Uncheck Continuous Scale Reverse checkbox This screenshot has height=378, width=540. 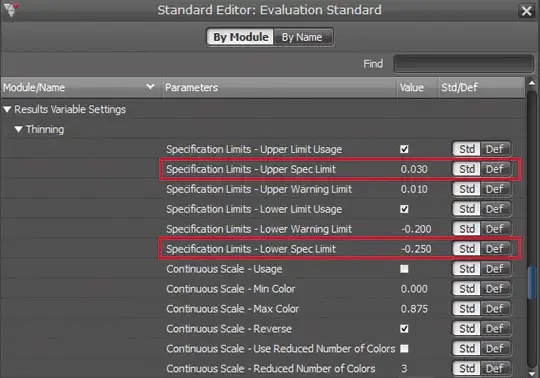(x=404, y=329)
